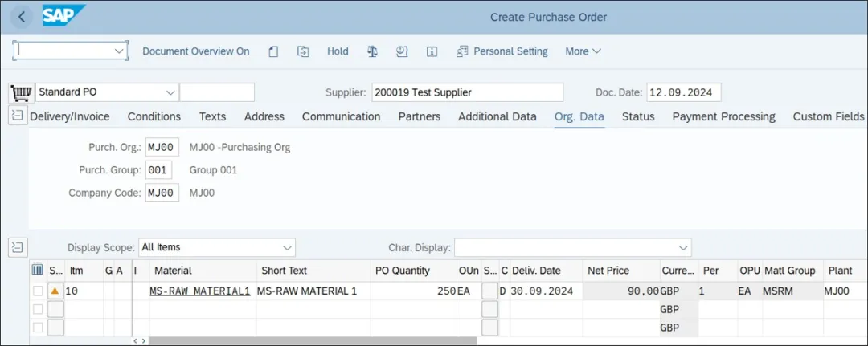Click the Purch. Org. field MJ00
This screenshot has height=346, width=868.
pyautogui.click(x=162, y=148)
